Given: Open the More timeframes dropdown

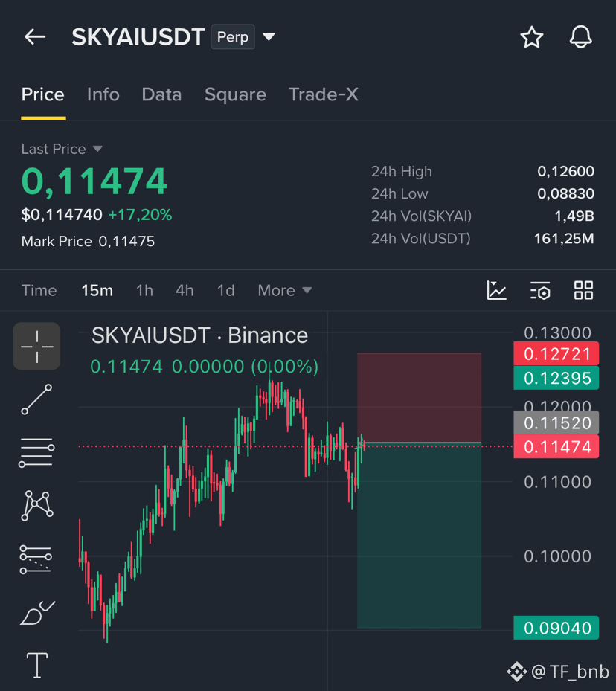Looking at the screenshot, I should pyautogui.click(x=285, y=290).
